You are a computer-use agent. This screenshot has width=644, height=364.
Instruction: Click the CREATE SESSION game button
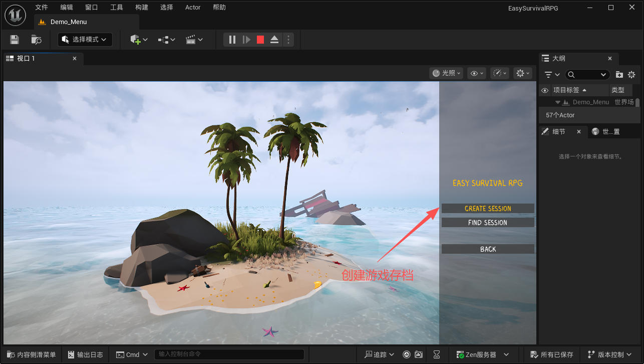[488, 209]
